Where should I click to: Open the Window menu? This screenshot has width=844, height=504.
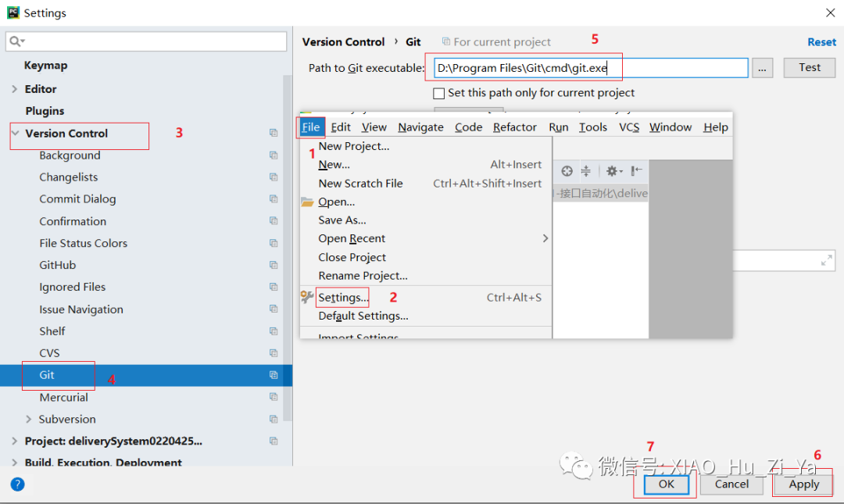(x=671, y=127)
